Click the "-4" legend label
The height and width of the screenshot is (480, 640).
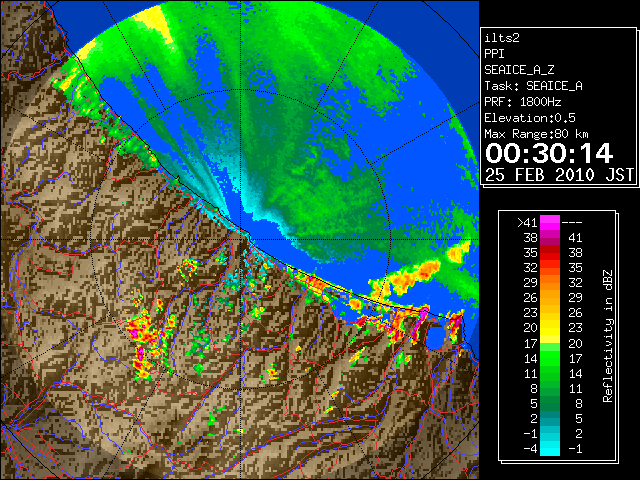[530, 449]
